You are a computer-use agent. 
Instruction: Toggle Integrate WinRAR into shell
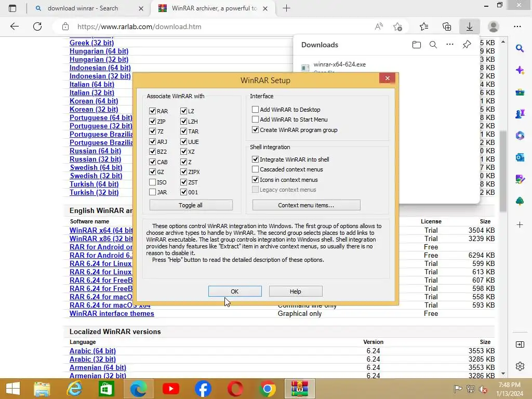click(255, 159)
